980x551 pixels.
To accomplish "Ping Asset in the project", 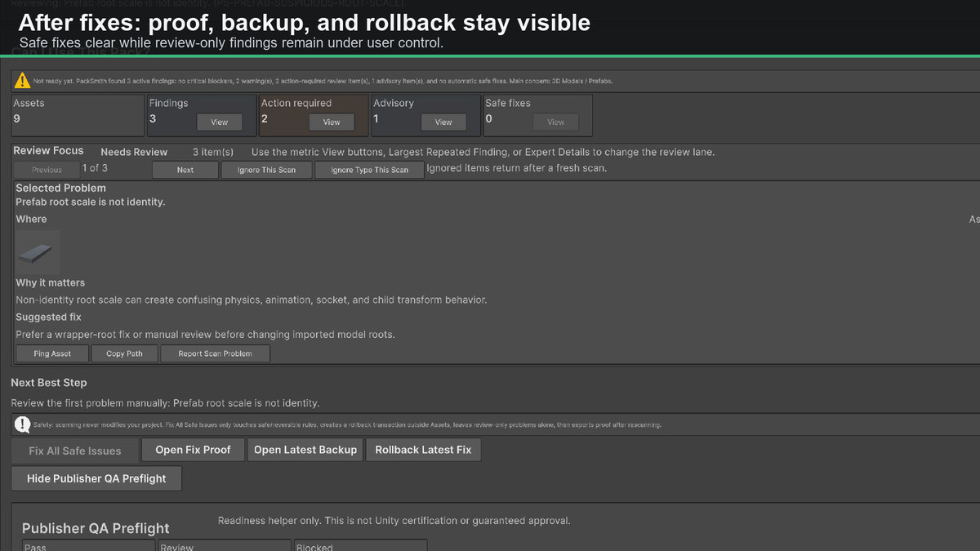I will coord(52,353).
